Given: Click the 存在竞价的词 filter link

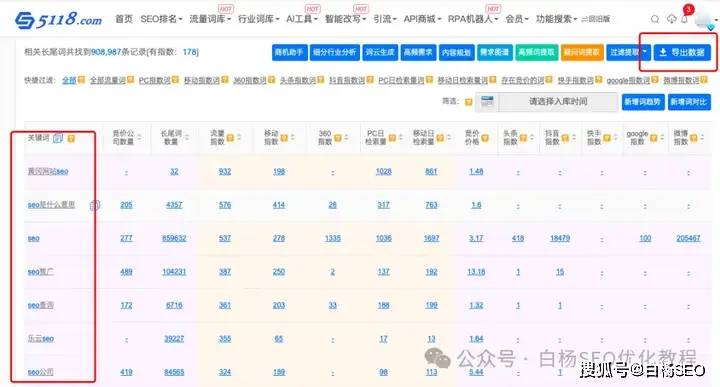Looking at the screenshot, I should click(x=522, y=80).
